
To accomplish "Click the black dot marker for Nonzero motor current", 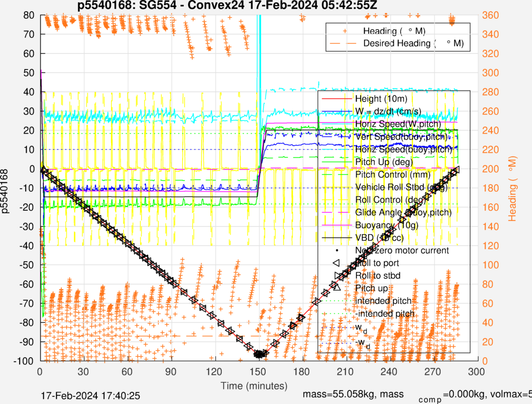I will point(336,250).
